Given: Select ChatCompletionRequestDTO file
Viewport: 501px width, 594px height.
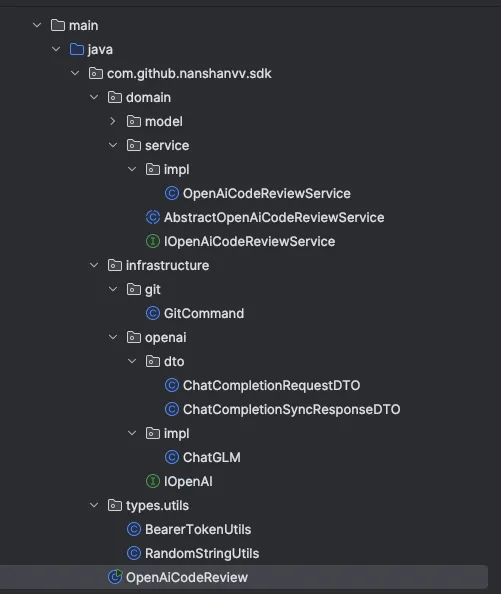Looking at the screenshot, I should tap(271, 385).
